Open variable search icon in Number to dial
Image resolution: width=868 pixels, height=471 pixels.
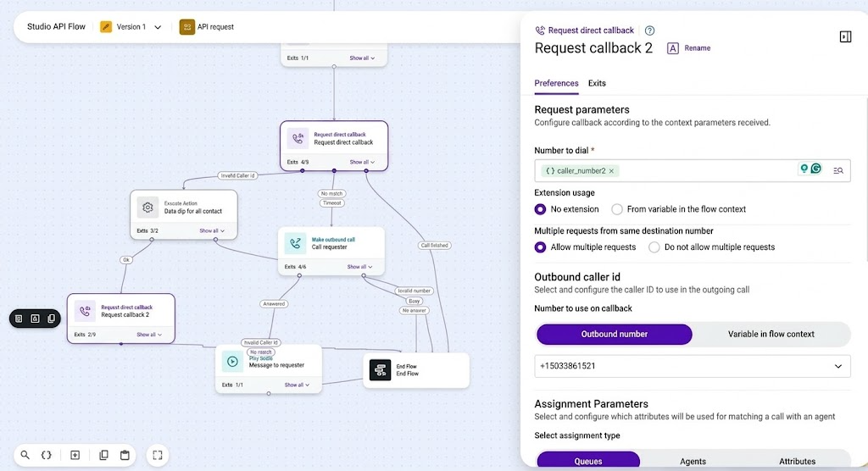click(x=838, y=170)
